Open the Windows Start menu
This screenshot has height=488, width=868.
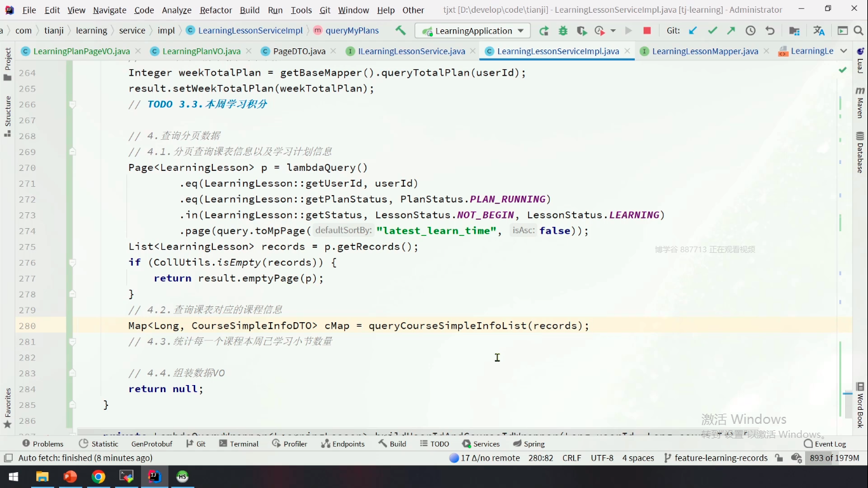pyautogui.click(x=13, y=477)
